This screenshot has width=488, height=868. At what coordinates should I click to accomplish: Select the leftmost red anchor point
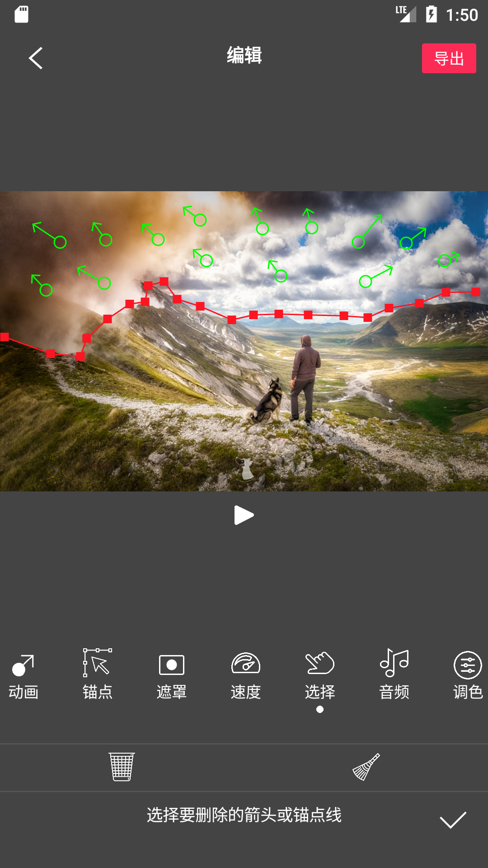[5, 337]
